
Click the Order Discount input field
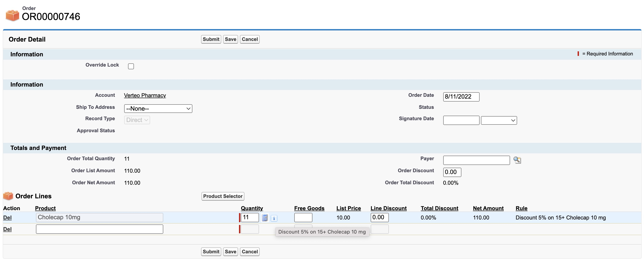[x=452, y=172]
